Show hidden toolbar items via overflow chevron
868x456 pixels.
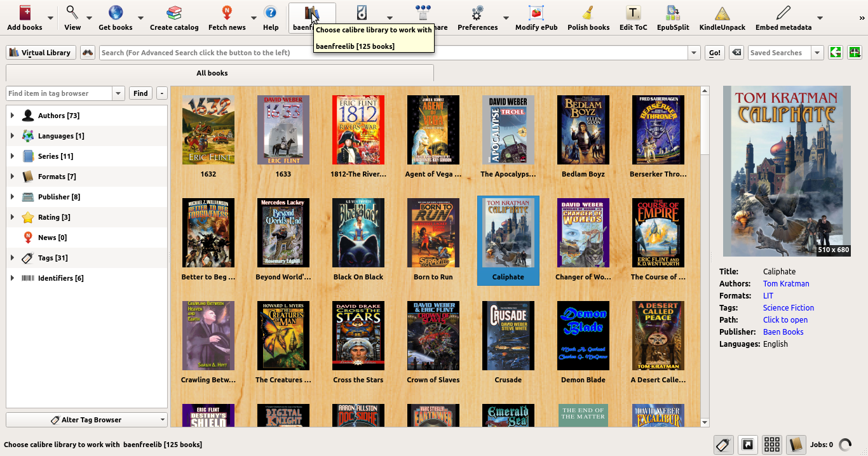click(862, 18)
